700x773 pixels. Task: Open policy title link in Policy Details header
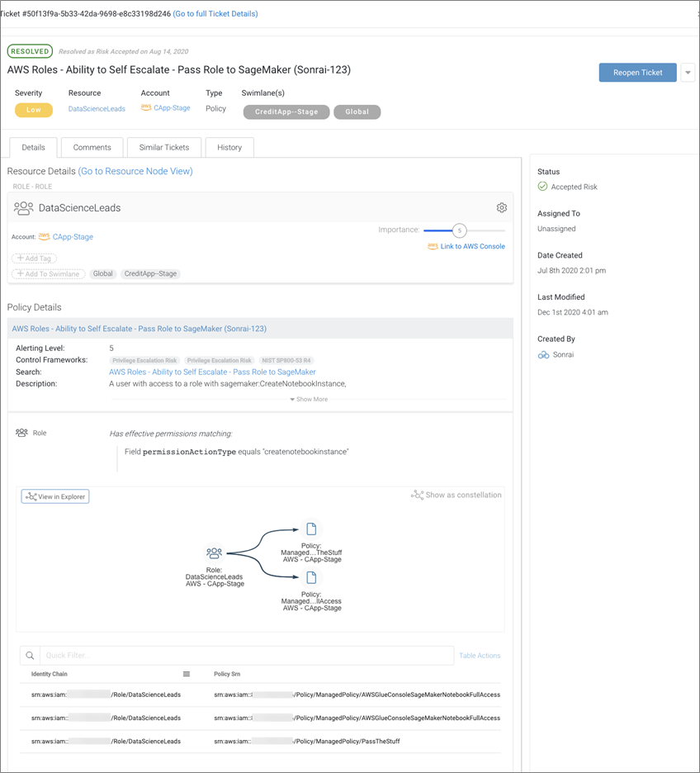[x=139, y=329]
